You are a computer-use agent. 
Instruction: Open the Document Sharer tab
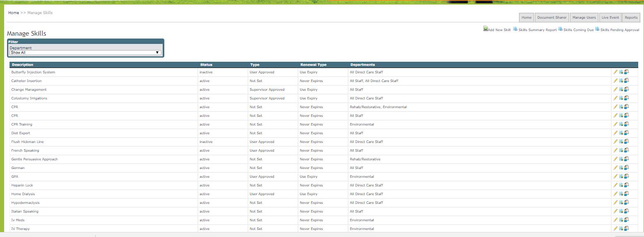tap(552, 17)
